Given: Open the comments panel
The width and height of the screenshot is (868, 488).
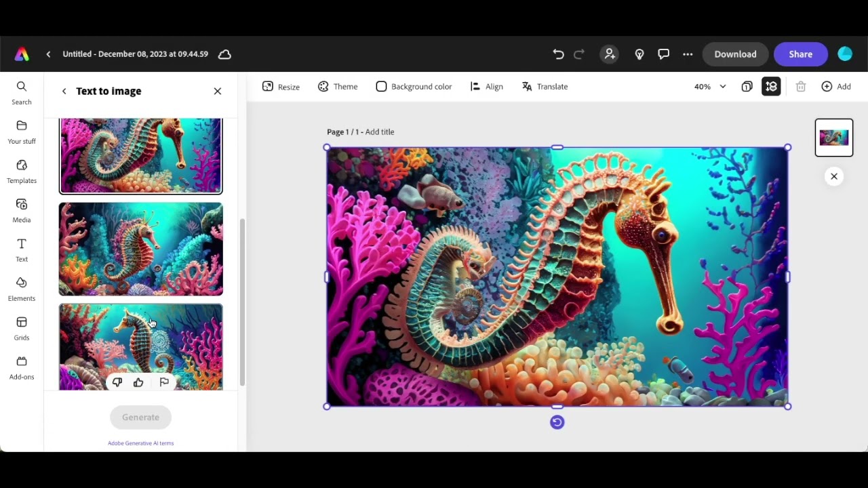Looking at the screenshot, I should 664,54.
